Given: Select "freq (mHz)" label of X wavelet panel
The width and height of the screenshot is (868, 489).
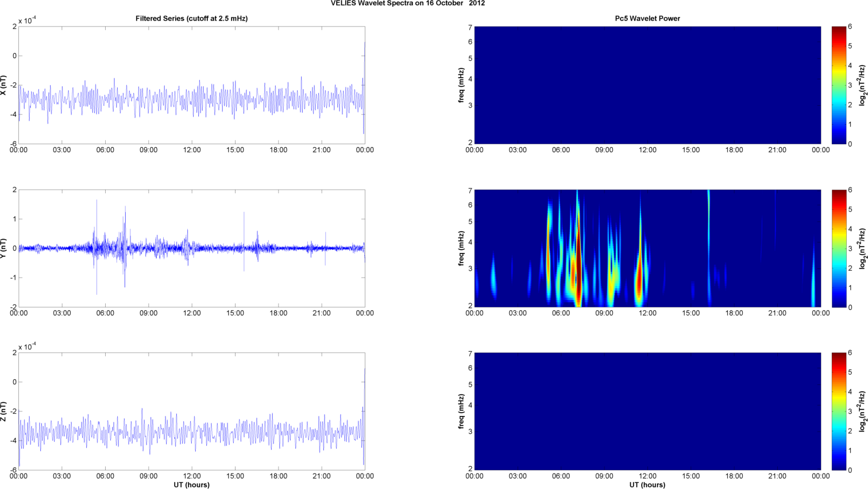Looking at the screenshot, I should (x=461, y=85).
